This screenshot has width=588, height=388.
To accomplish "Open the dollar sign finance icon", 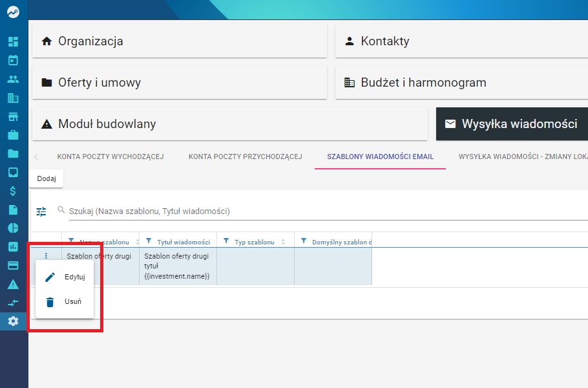I will pyautogui.click(x=13, y=191).
